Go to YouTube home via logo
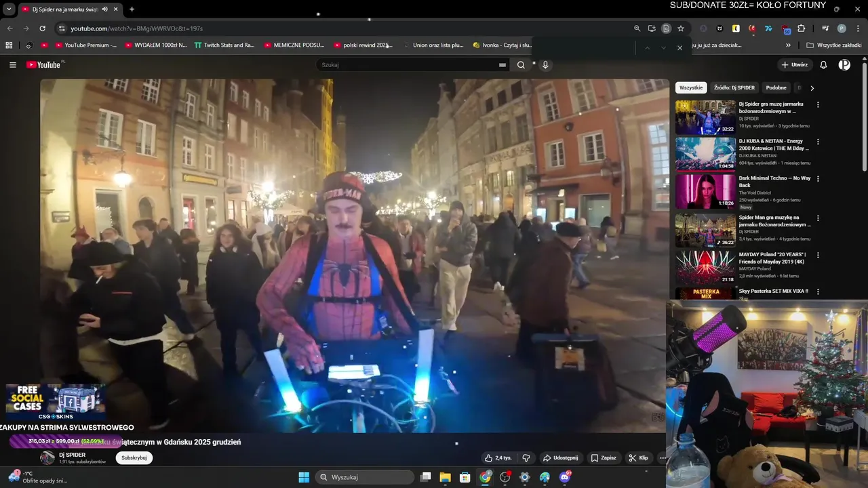868x488 pixels. click(x=45, y=65)
